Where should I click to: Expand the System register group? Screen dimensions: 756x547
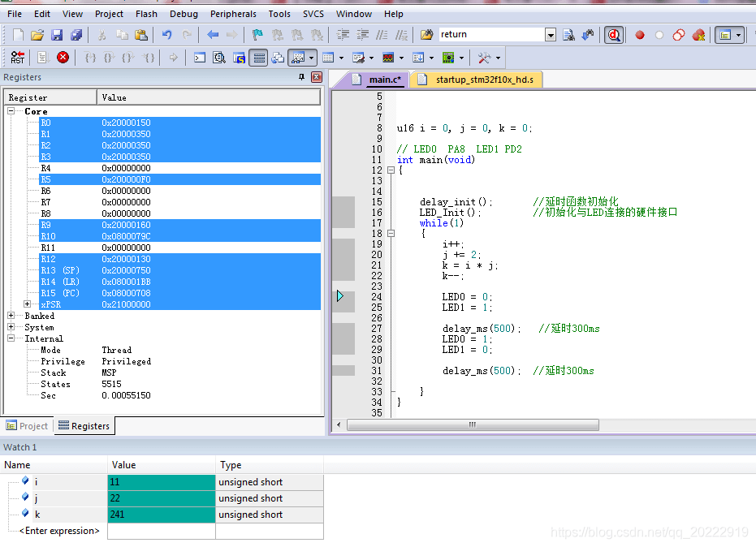click(x=11, y=327)
